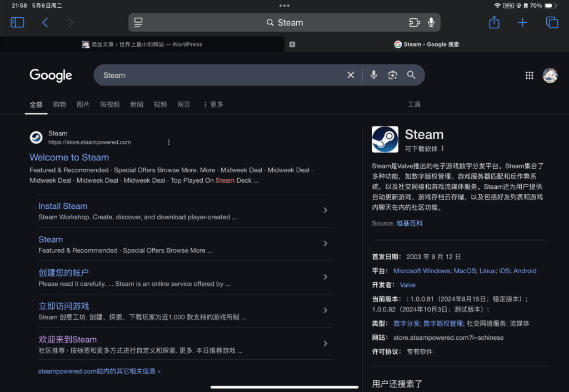This screenshot has width=569, height=392.
Task: Open the 新闻 results tab
Action: click(137, 104)
